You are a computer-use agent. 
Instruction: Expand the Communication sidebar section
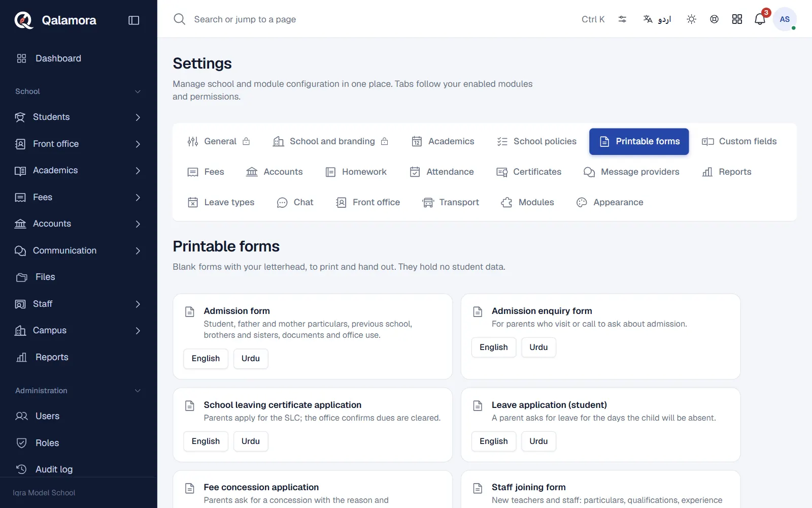click(79, 250)
